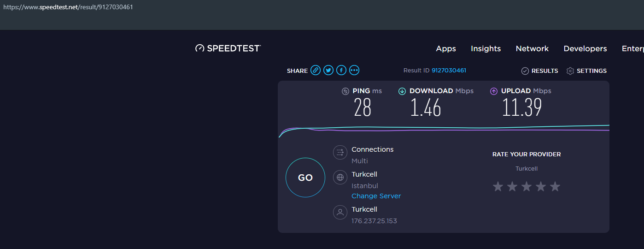The width and height of the screenshot is (644, 249).
Task: Open the Developers menu item
Action: coord(585,48)
